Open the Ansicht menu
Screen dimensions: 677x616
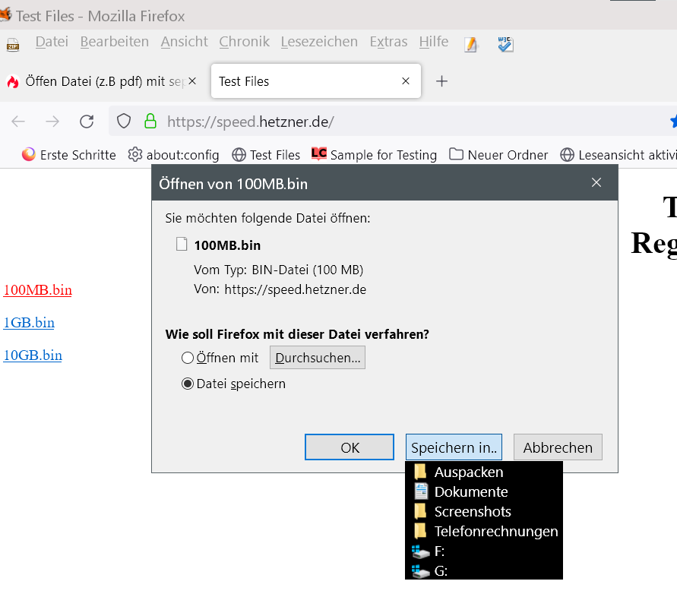pyautogui.click(x=185, y=42)
